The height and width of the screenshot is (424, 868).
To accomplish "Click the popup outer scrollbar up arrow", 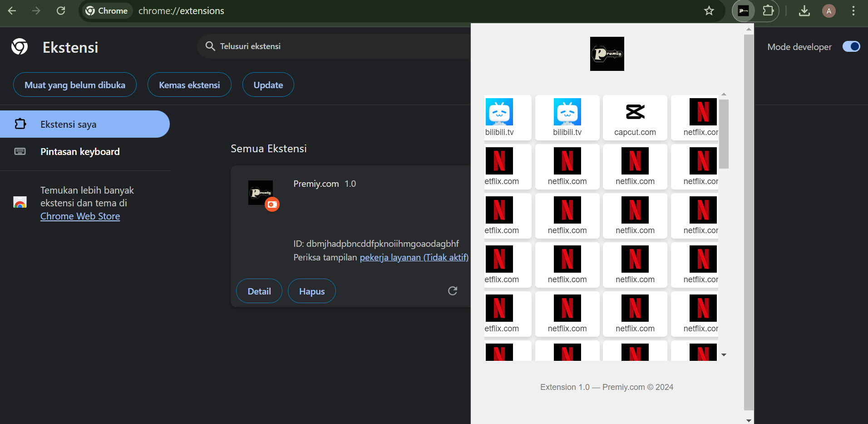I will point(749,29).
